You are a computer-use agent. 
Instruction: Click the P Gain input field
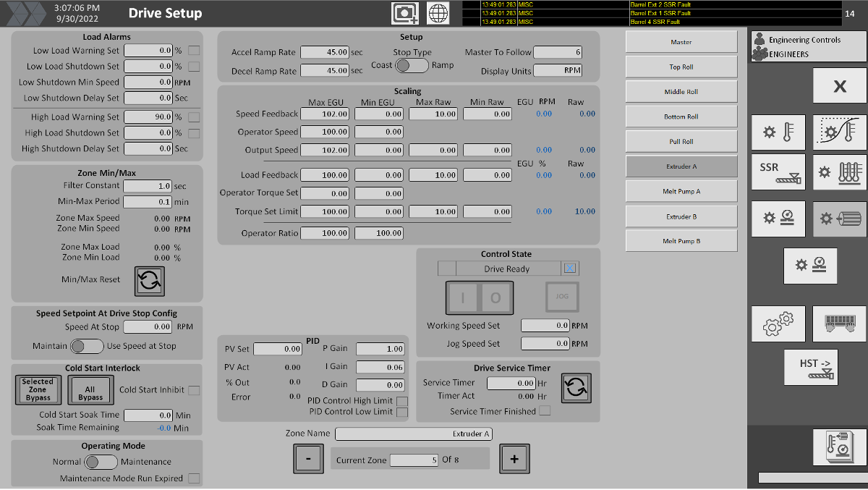click(x=380, y=349)
